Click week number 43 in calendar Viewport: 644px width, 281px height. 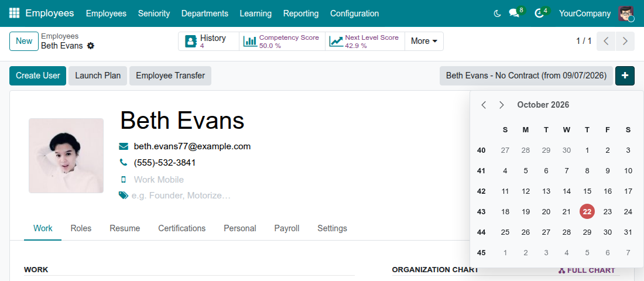[481, 211]
